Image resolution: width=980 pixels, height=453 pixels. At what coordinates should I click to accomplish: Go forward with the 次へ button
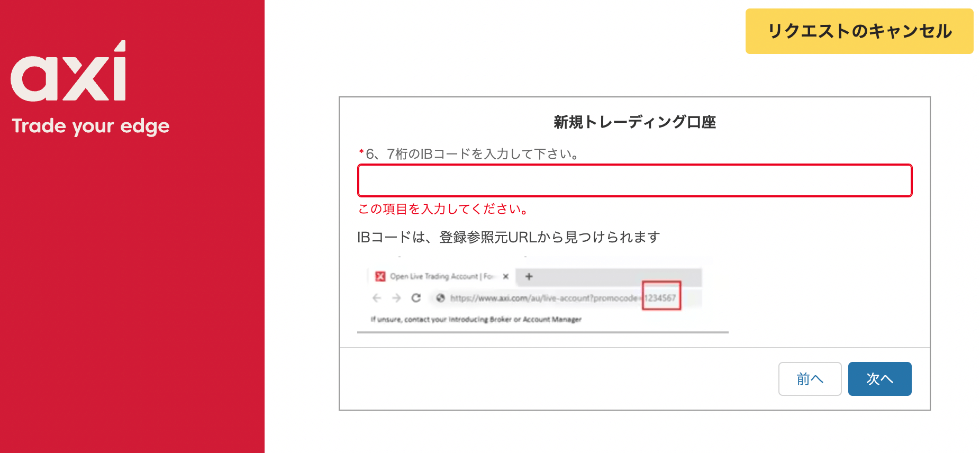tap(879, 379)
